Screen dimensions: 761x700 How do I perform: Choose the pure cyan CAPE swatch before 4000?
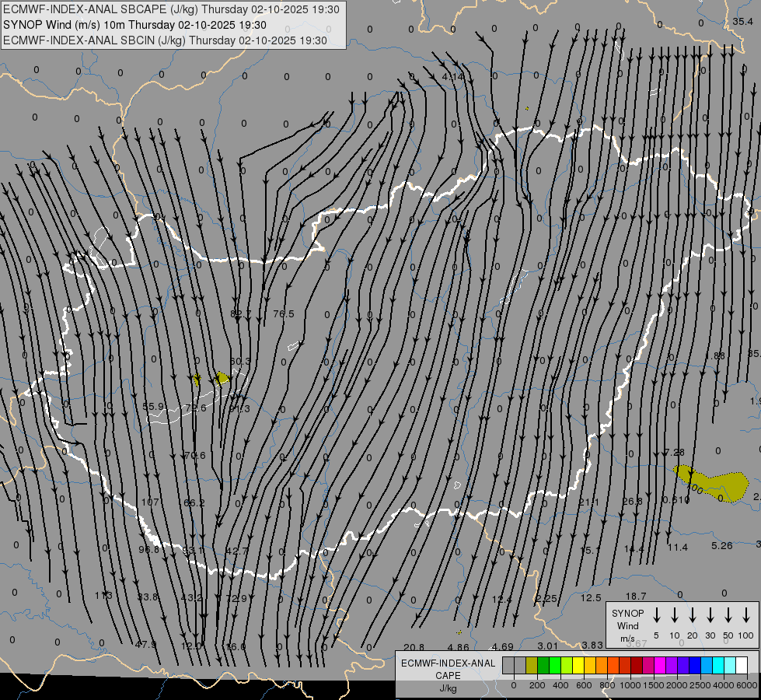tap(717, 666)
